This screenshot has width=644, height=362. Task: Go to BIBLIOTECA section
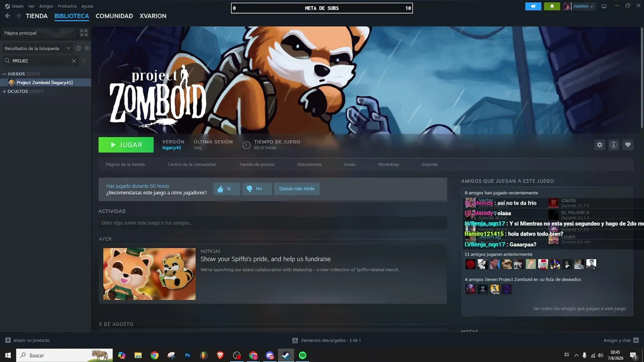click(71, 16)
